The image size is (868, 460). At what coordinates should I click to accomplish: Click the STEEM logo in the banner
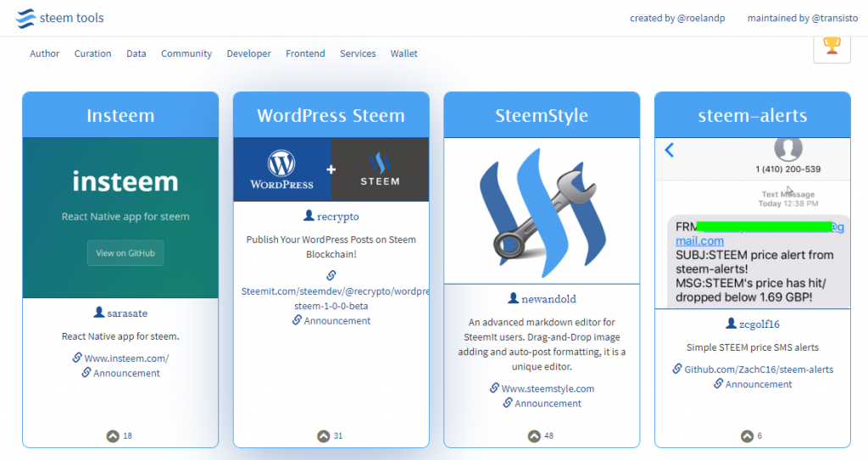380,169
